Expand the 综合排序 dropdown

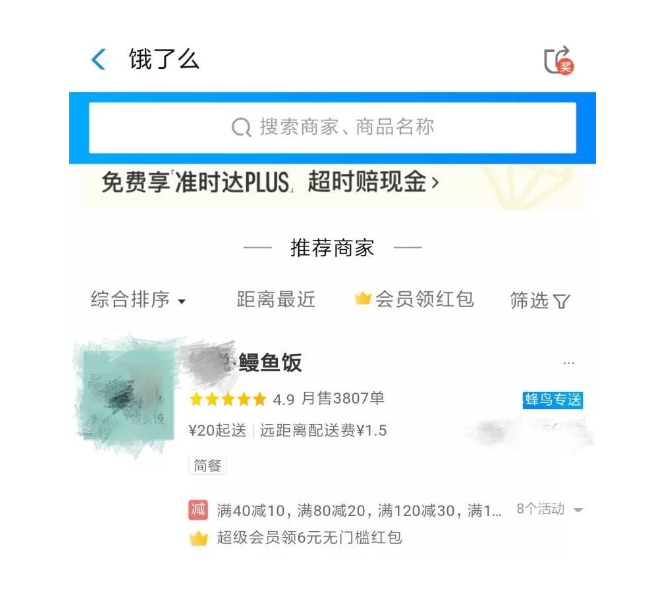pos(138,300)
